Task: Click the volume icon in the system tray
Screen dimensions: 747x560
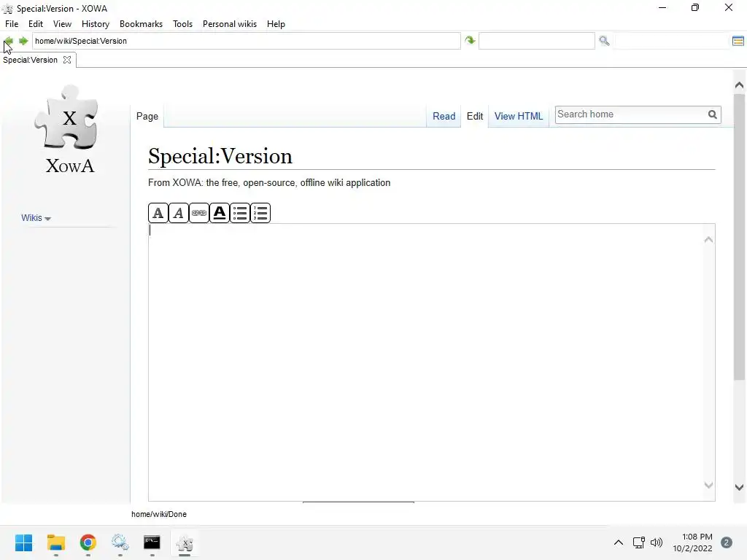Action: (657, 542)
